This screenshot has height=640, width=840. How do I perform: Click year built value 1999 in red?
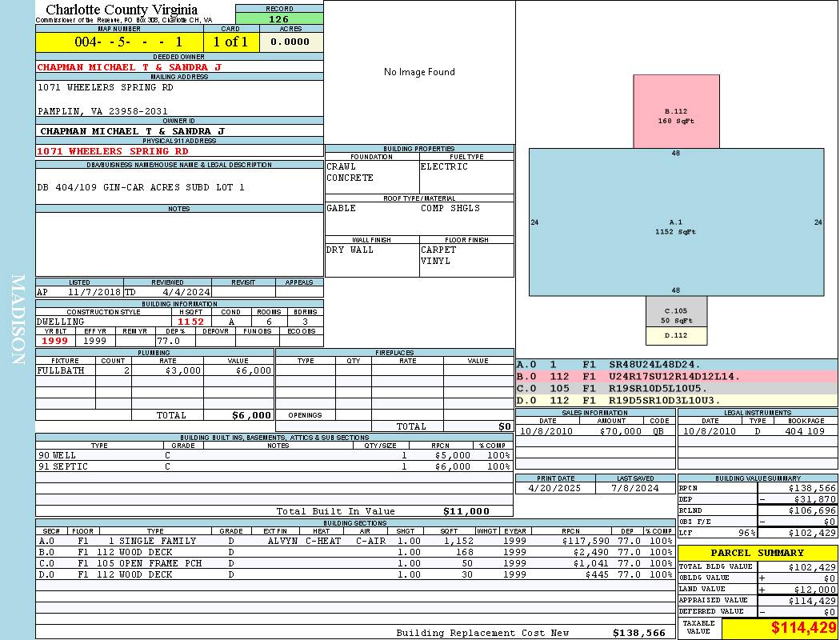pos(54,341)
